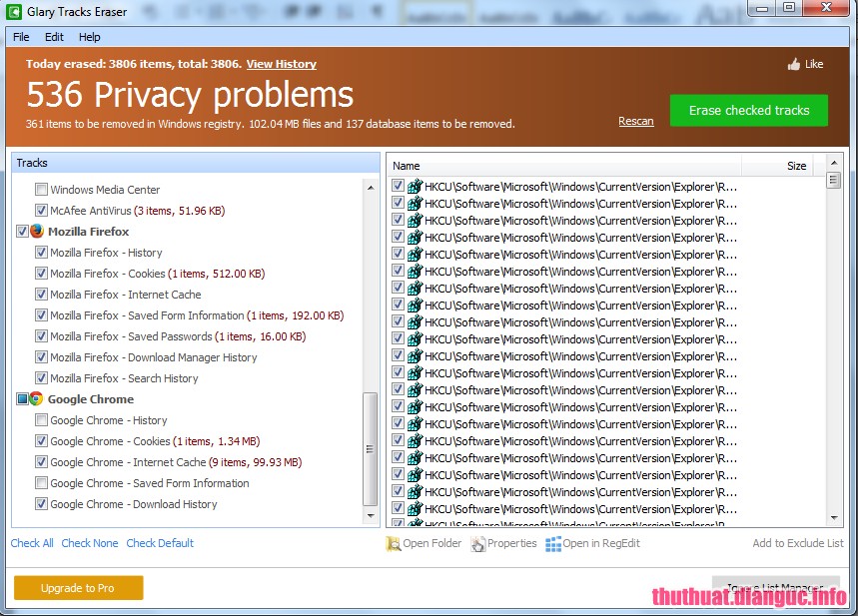Image resolution: width=858 pixels, height=616 pixels.
Task: Click Check All link
Action: tap(32, 543)
